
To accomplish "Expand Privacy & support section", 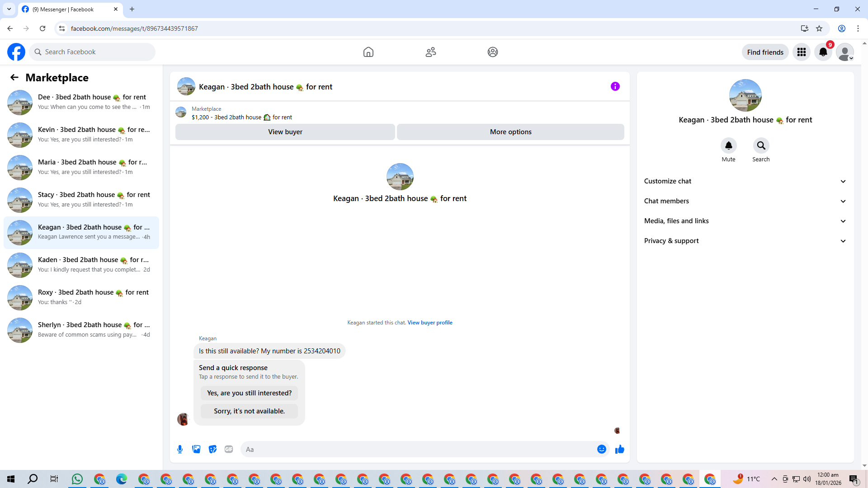I will point(745,241).
